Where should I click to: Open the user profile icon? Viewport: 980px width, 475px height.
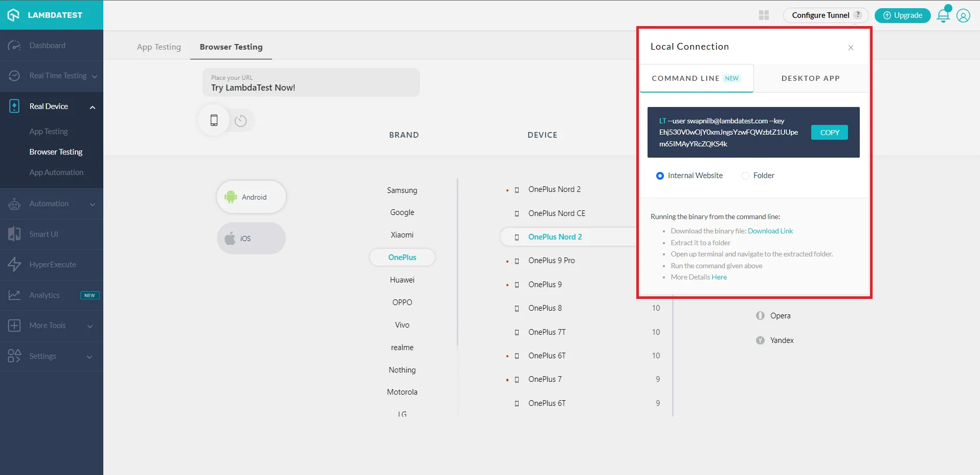(963, 16)
